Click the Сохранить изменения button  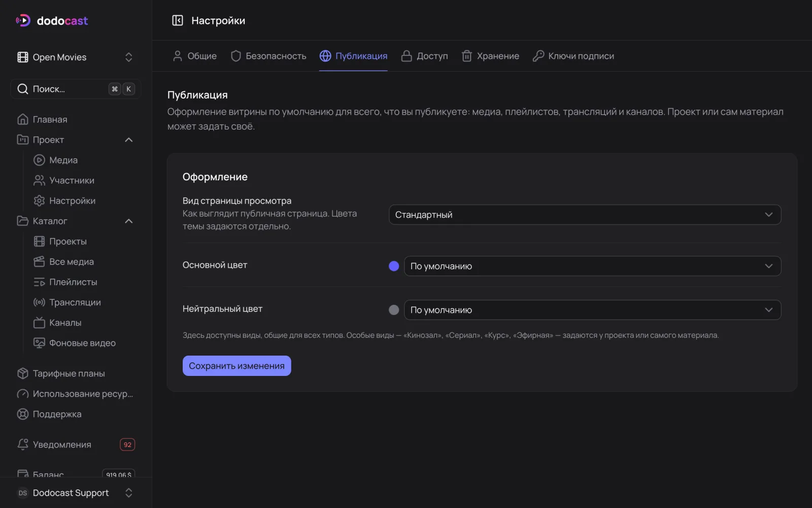[x=237, y=366]
